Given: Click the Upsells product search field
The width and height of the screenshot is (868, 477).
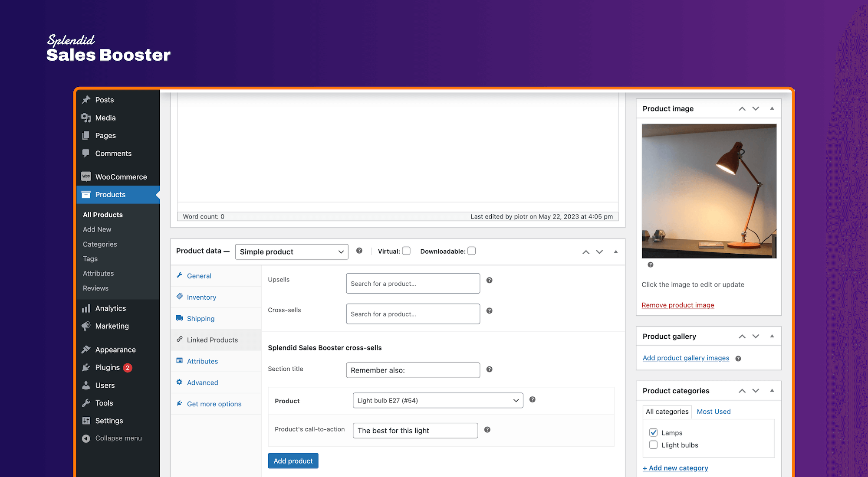Looking at the screenshot, I should pos(413,283).
